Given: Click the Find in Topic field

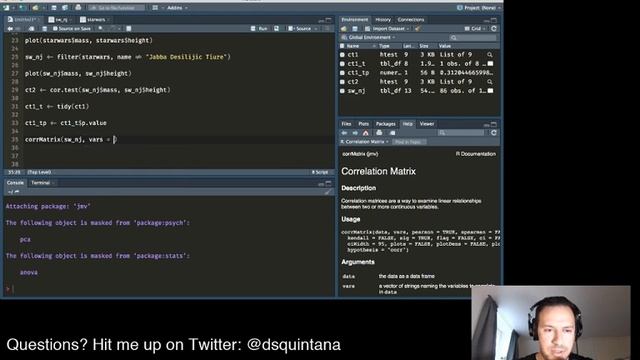Looking at the screenshot, I should point(409,142).
